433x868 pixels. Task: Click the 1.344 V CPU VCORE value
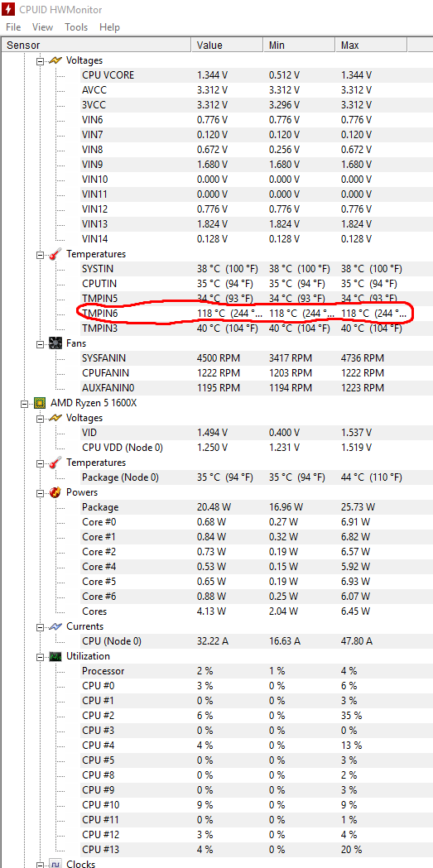point(212,75)
